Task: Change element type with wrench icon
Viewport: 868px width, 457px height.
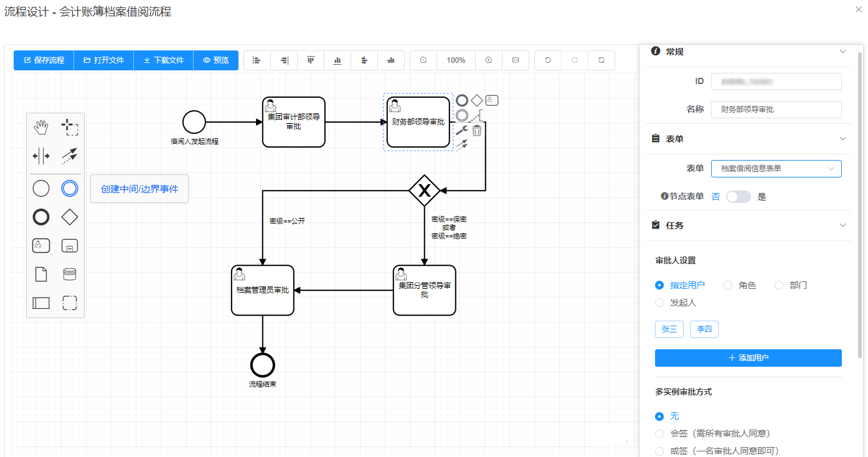Action: (x=462, y=130)
